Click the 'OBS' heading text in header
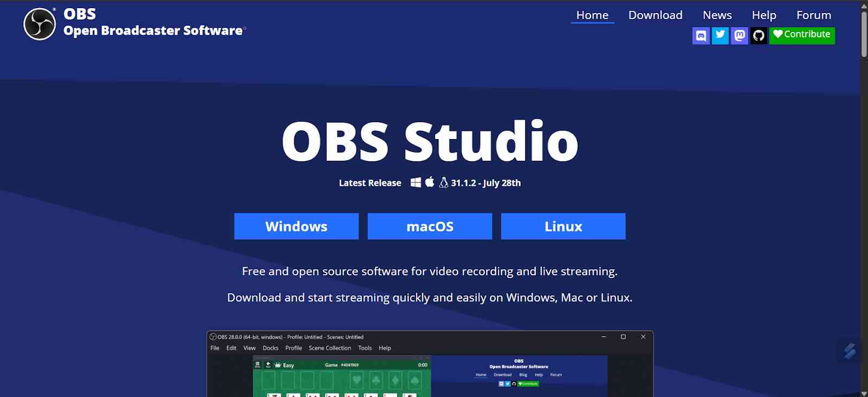Image resolution: width=868 pixels, height=397 pixels. coord(80,14)
